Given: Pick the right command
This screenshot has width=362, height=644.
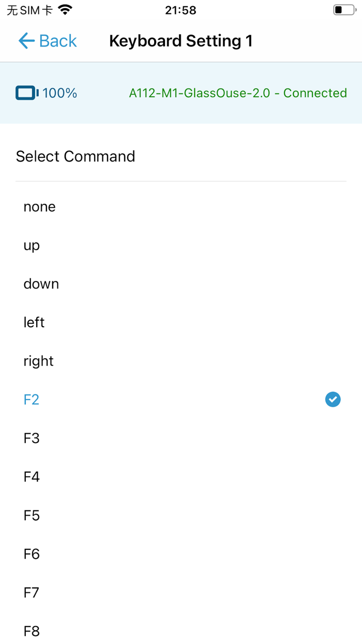Looking at the screenshot, I should [39, 361].
